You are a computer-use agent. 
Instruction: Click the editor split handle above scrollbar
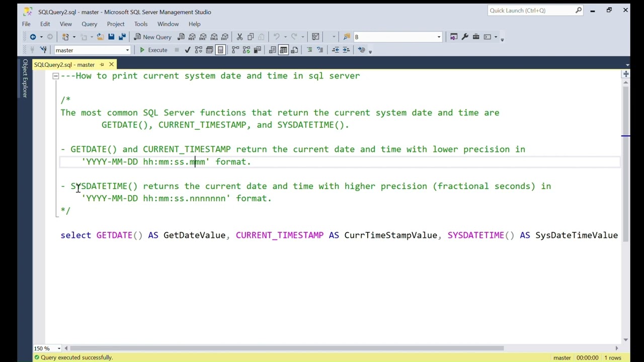[x=626, y=74]
